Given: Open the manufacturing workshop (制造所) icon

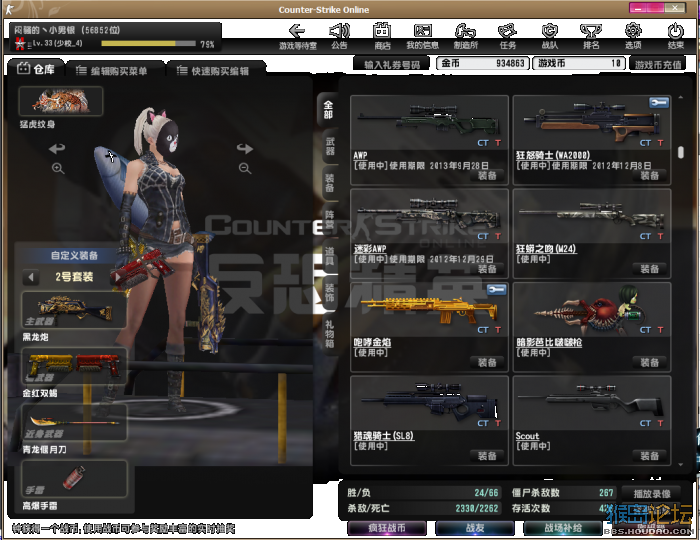Looking at the screenshot, I should (465, 36).
